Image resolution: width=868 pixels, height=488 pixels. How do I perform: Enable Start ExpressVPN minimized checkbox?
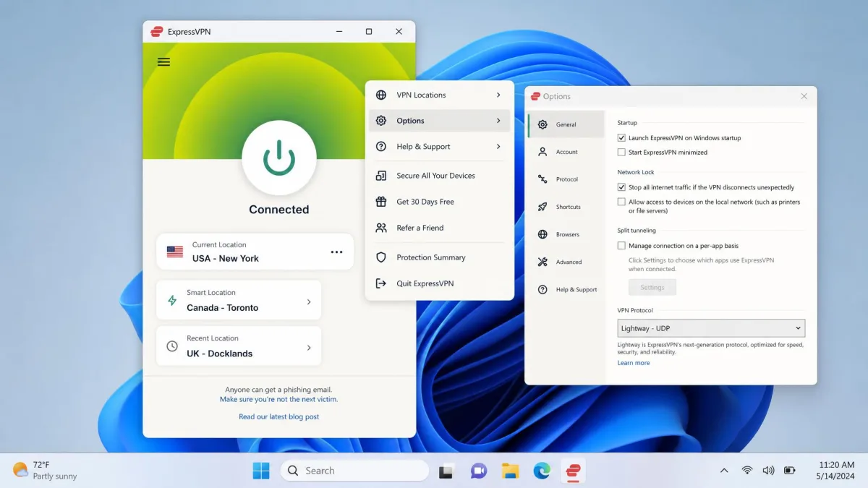coord(621,153)
